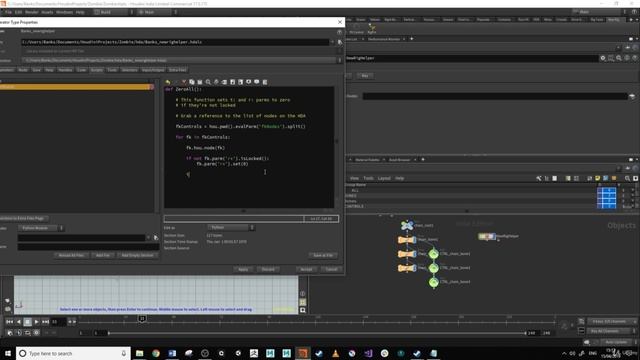Click the Save as File button
This screenshot has height=360, width=640.
click(323, 256)
